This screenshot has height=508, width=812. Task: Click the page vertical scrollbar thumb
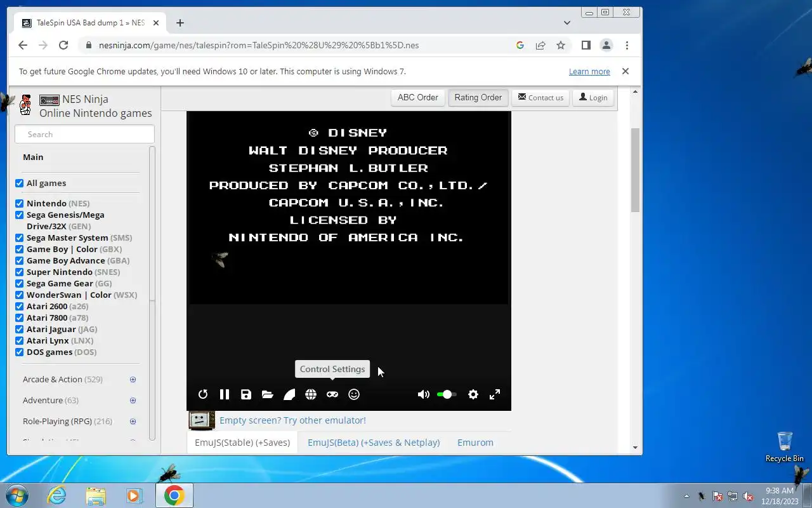click(635, 170)
